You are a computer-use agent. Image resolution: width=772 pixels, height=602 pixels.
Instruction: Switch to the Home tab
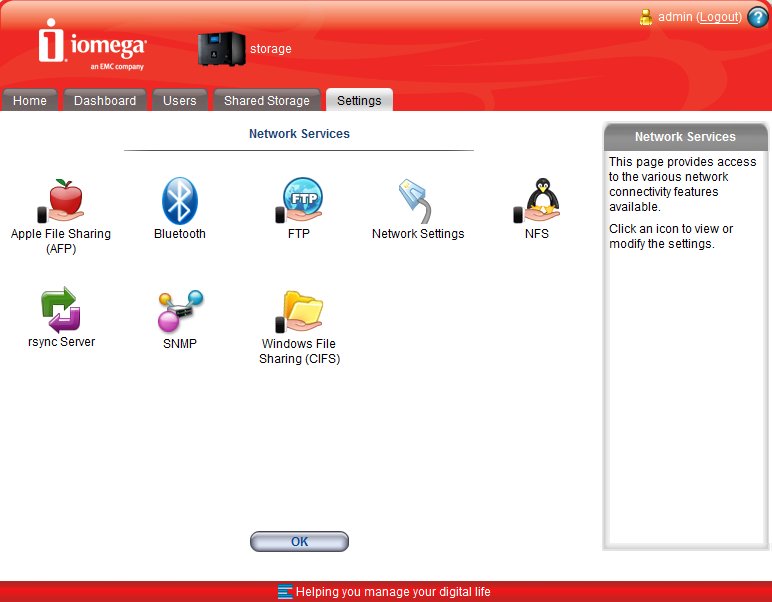click(30, 100)
